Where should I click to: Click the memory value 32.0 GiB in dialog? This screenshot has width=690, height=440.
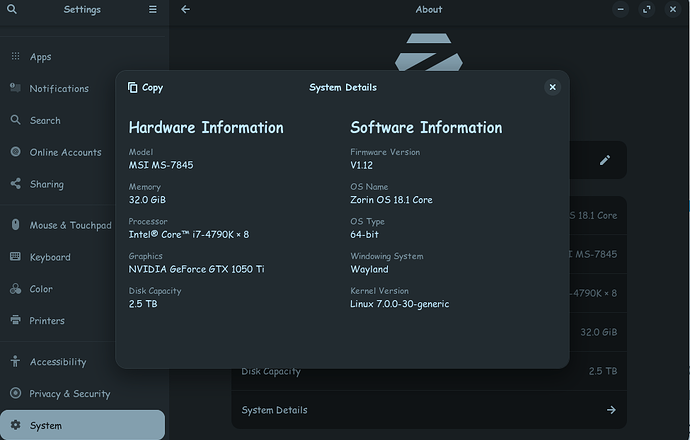click(147, 200)
